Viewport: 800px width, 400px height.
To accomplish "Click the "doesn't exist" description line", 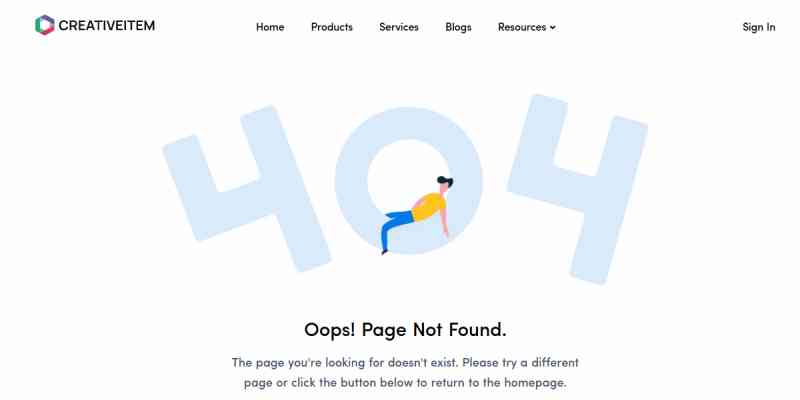I will (x=405, y=363).
